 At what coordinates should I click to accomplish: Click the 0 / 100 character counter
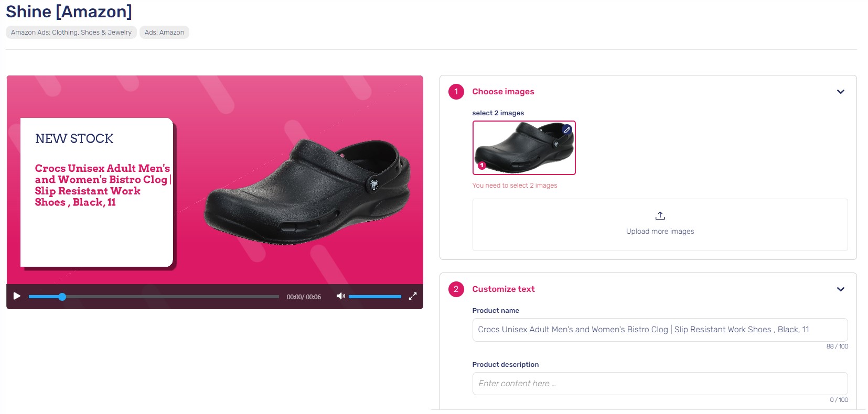coord(839,400)
